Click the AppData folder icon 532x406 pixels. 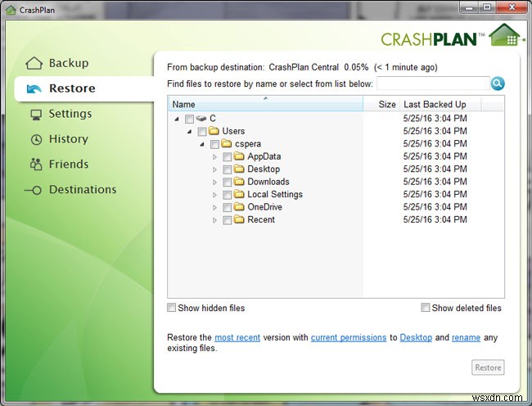tap(239, 156)
